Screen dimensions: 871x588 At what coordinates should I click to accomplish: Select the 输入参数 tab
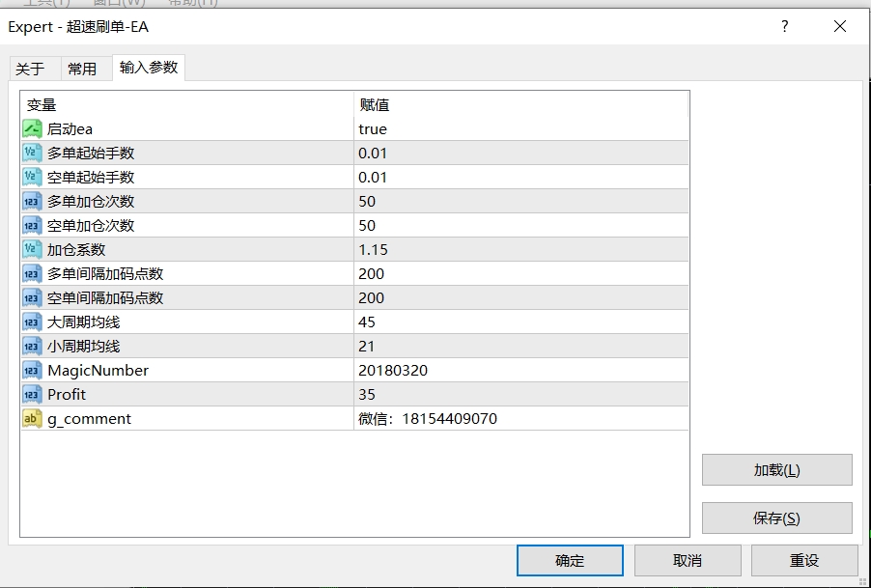(149, 68)
